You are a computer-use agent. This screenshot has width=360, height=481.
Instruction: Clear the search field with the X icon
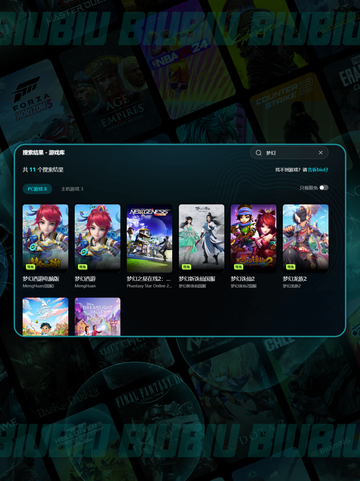pos(320,153)
